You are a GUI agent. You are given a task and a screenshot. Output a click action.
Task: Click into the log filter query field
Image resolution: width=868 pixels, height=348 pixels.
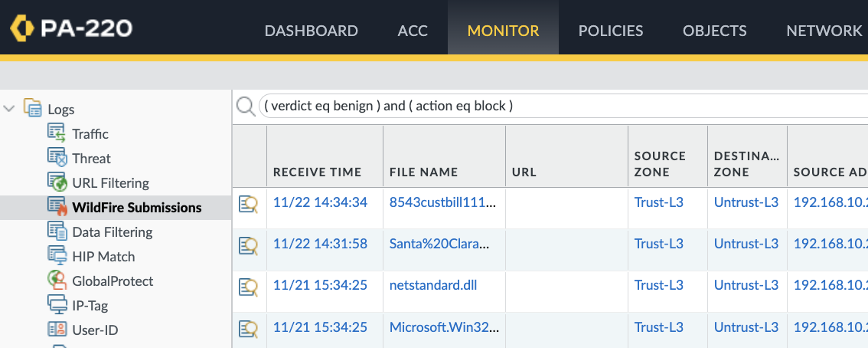563,105
